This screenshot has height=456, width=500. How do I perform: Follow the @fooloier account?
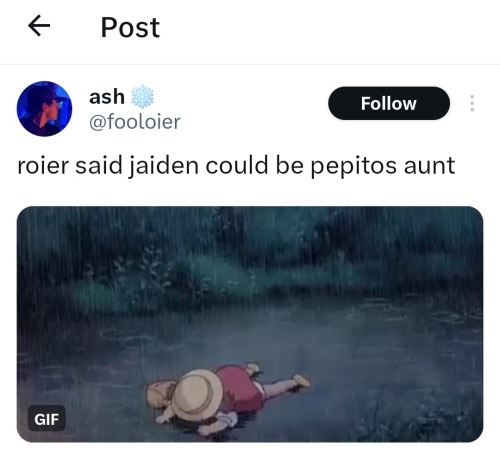pos(389,103)
